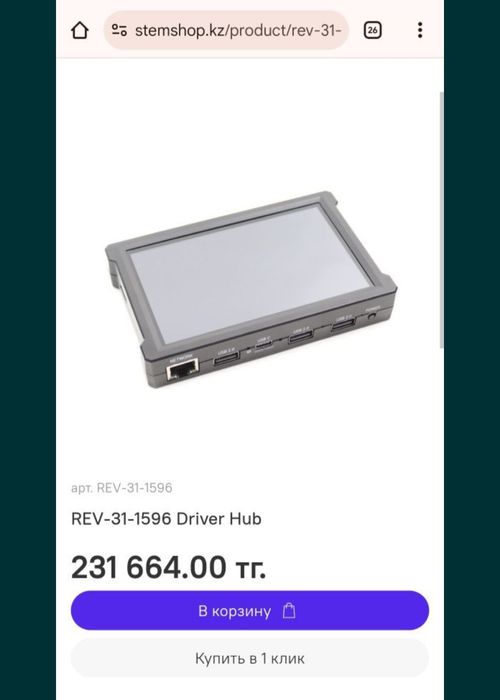Image resolution: width=500 pixels, height=700 pixels.
Task: Tap the арт. REV-31-1596 article number
Action: click(121, 488)
